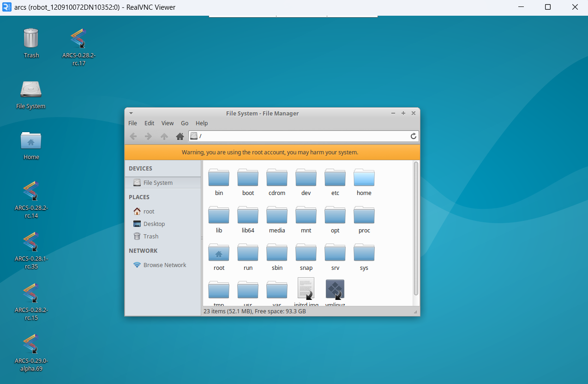The width and height of the screenshot is (588, 384).
Task: Select the ARCS-0.29.0-alpha.69 desktop shortcut
Action: coord(31,352)
